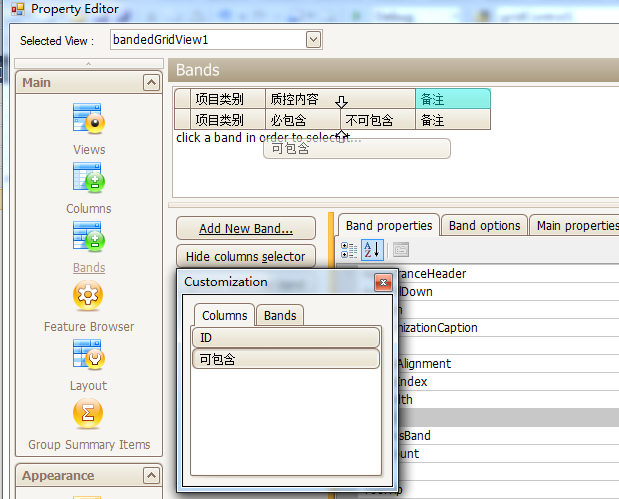This screenshot has height=499, width=619.
Task: Click the Views label link
Action: pos(89,150)
